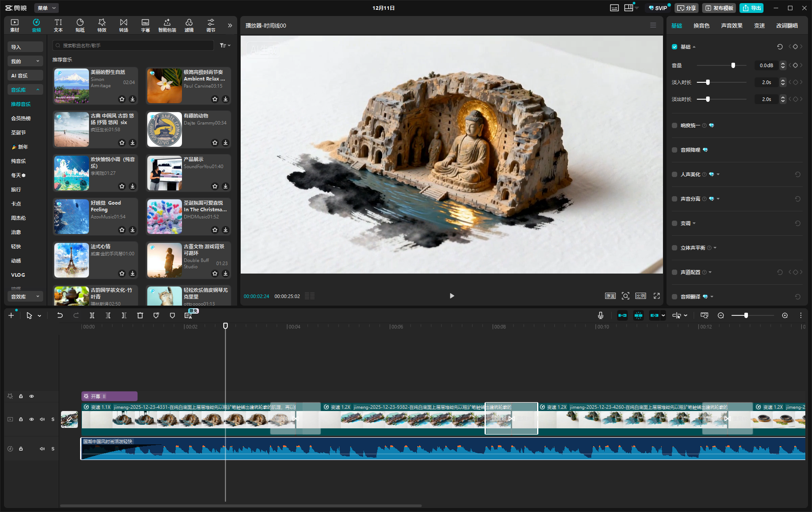The image size is (812, 512).
Task: Download the 美丽的野生自然 music track
Action: [x=133, y=99]
